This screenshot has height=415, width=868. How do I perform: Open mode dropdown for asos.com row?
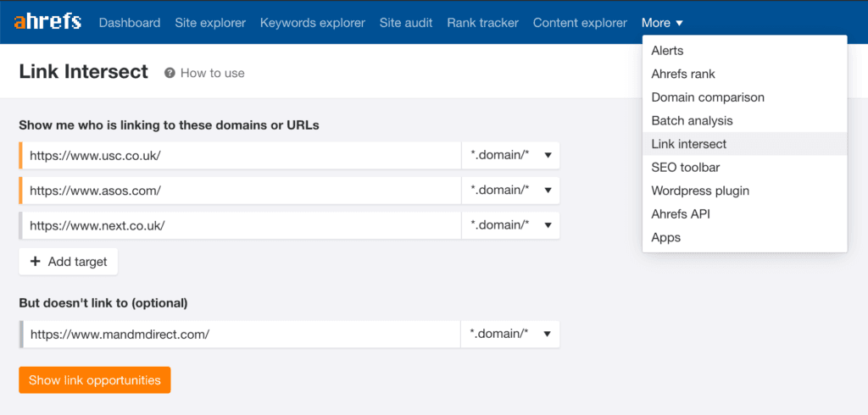pyautogui.click(x=510, y=191)
